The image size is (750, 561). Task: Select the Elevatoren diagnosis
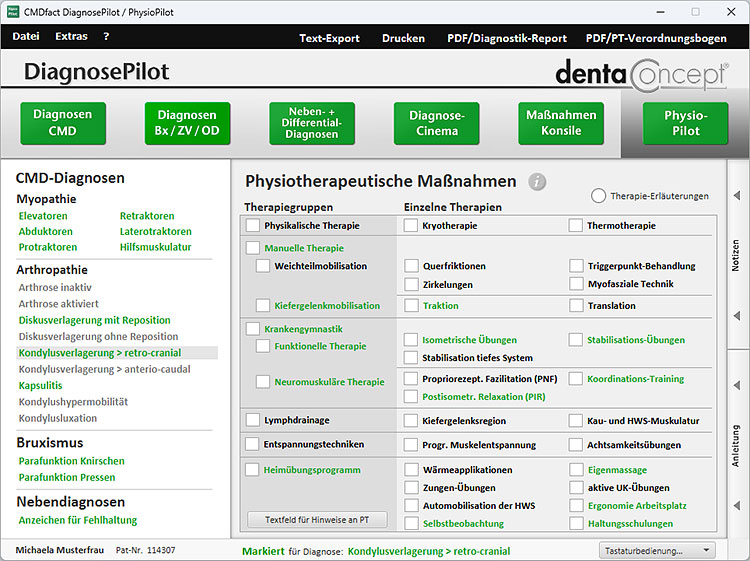tap(43, 216)
